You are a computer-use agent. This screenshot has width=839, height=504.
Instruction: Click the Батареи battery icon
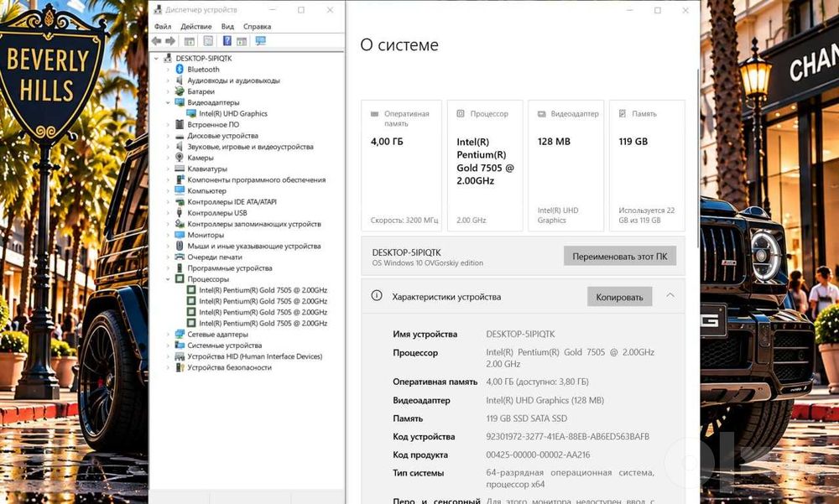[x=180, y=91]
